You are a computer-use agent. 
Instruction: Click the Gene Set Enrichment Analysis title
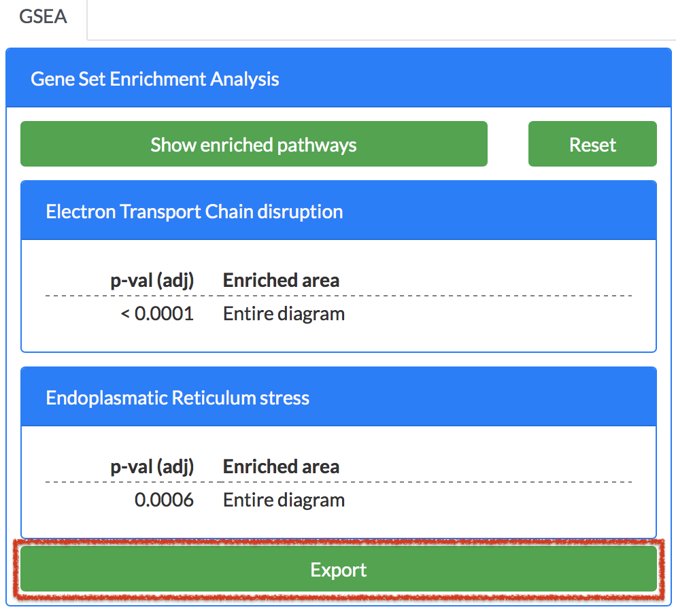click(155, 79)
